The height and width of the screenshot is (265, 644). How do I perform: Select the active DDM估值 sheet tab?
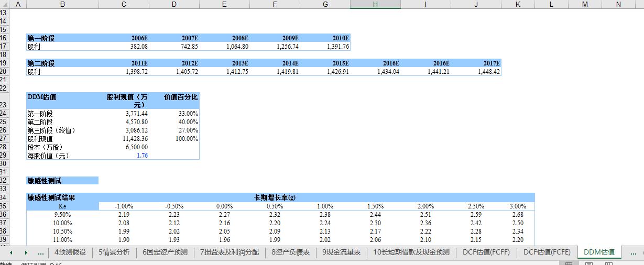pos(599,252)
